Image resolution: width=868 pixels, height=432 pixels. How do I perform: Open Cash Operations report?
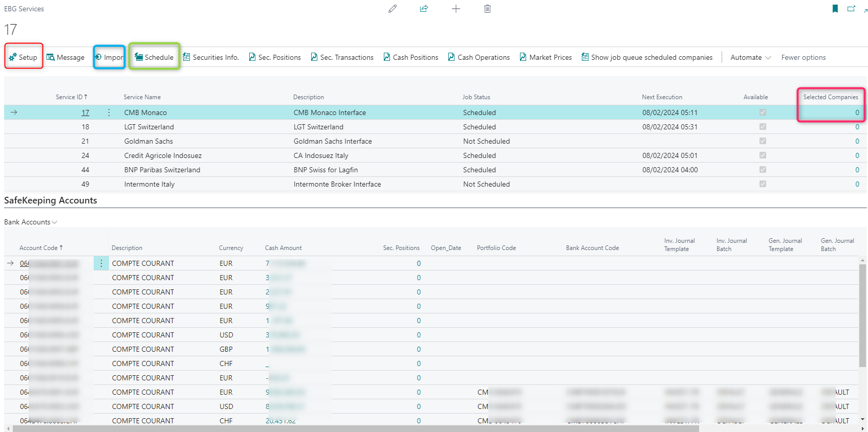pos(479,57)
